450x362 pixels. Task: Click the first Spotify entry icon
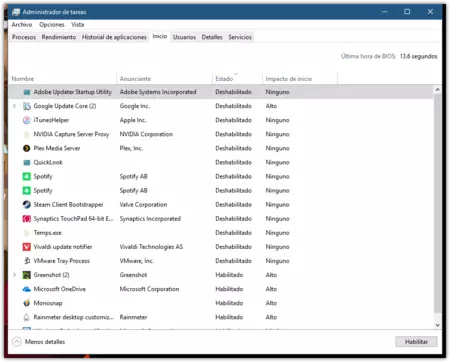coord(27,176)
